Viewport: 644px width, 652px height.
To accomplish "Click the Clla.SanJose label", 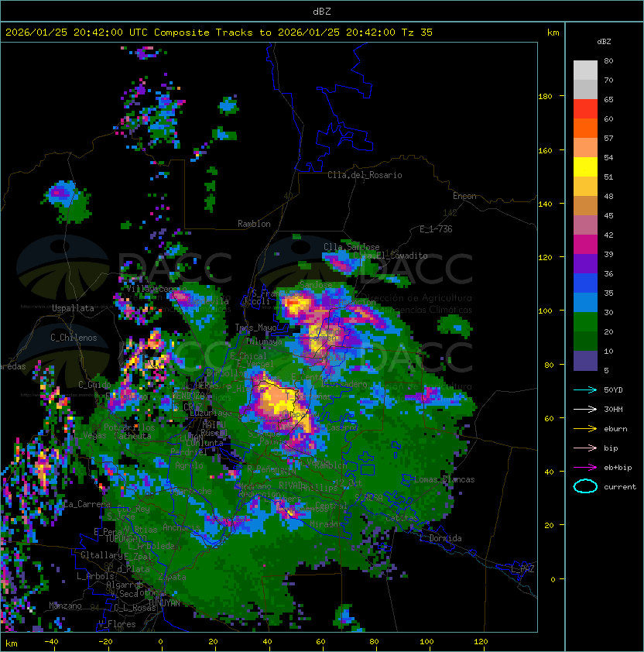I will [351, 247].
